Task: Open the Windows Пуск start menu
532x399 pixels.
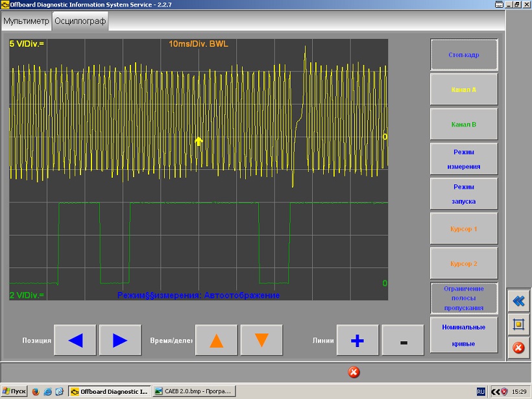Action: tap(14, 391)
